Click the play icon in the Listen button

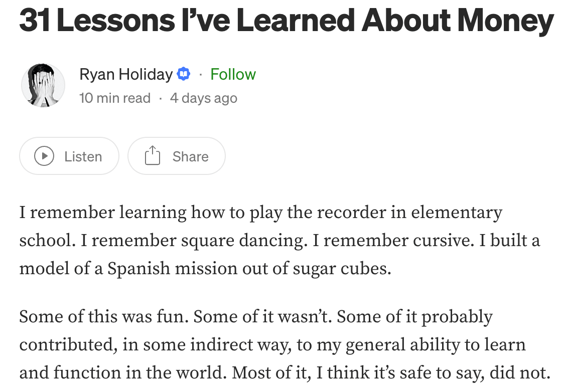tap(44, 156)
